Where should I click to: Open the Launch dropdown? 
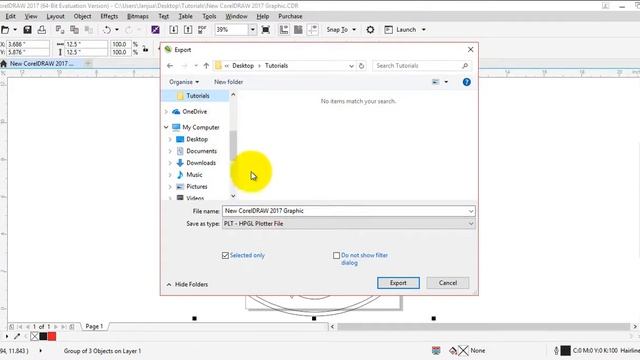(424, 30)
